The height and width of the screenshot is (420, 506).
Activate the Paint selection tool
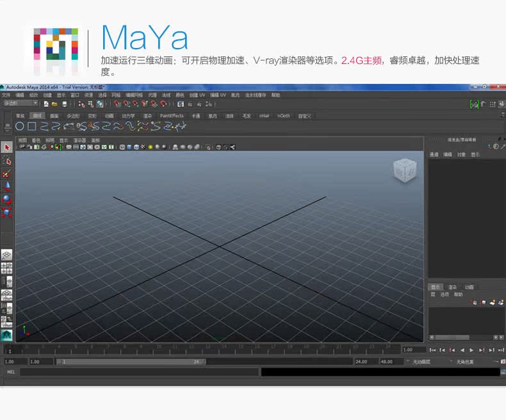pyautogui.click(x=7, y=174)
